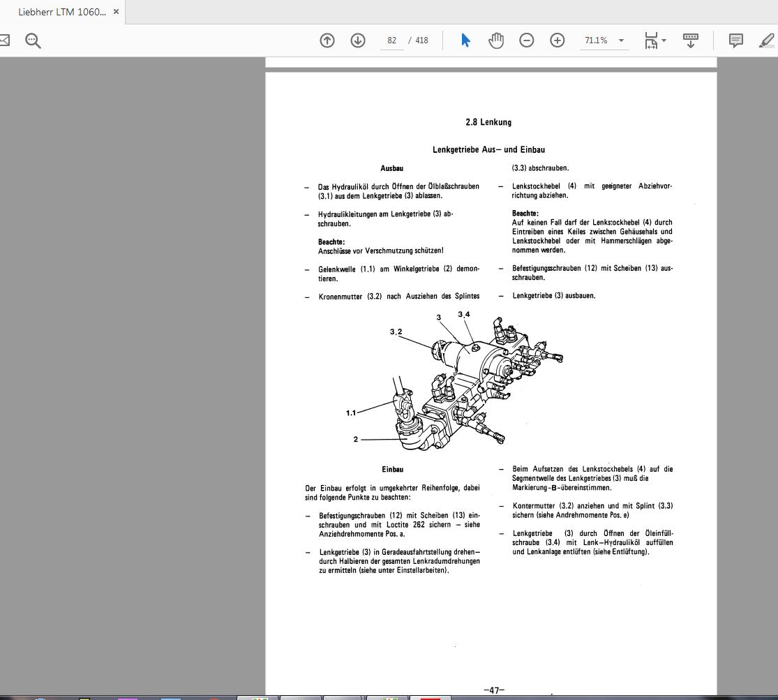Click diagram label '1.1'
This screenshot has height=700, width=778.
351,412
